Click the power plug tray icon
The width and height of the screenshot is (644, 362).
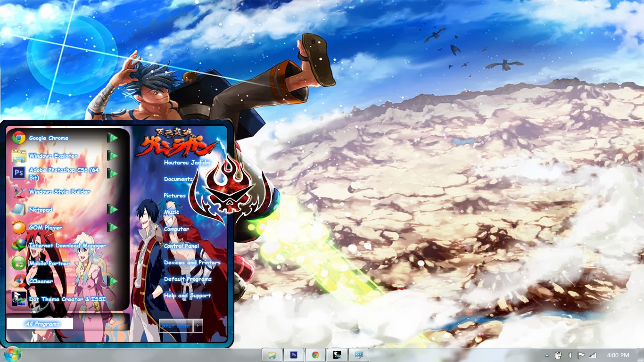point(559,355)
